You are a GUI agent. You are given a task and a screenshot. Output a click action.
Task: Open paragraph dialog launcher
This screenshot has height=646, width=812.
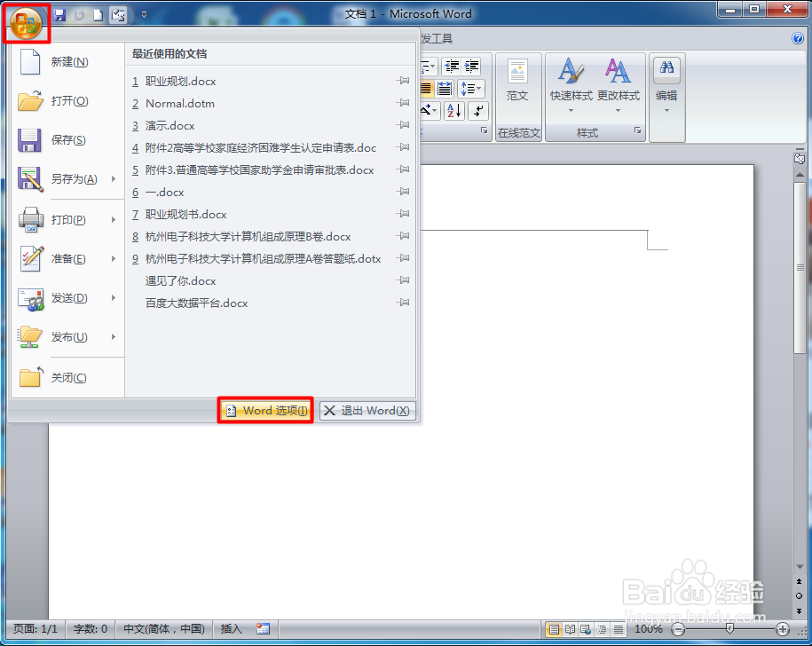coord(484,130)
